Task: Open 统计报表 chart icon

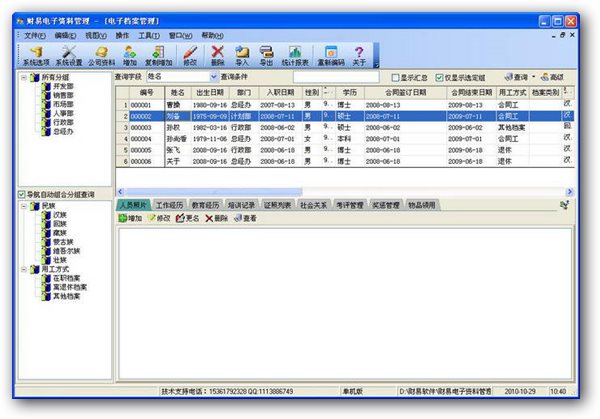Action: (x=295, y=56)
